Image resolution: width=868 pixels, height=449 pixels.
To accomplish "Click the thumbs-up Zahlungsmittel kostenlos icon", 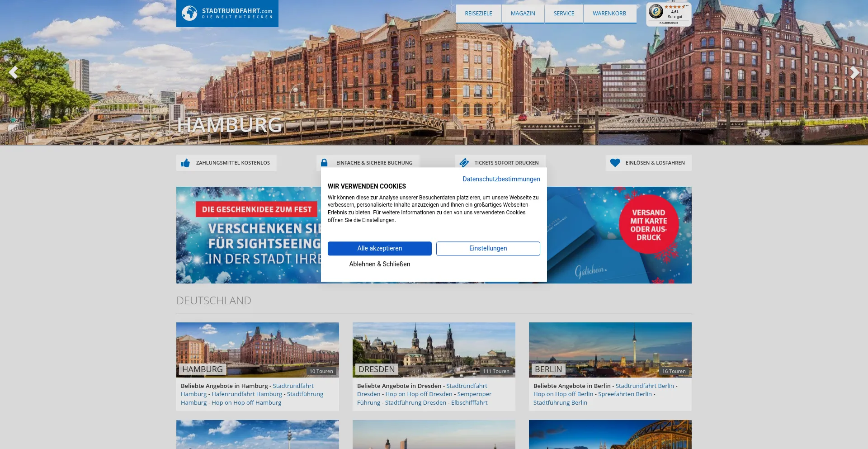I will pyautogui.click(x=185, y=163).
